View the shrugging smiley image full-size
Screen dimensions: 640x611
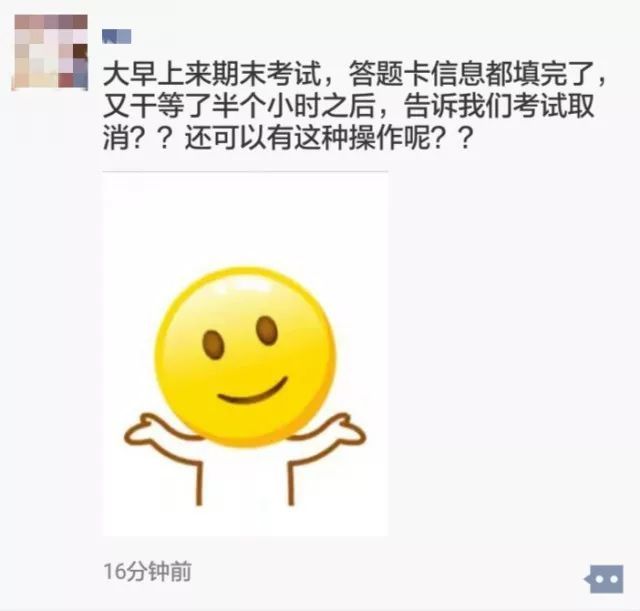[245, 354]
